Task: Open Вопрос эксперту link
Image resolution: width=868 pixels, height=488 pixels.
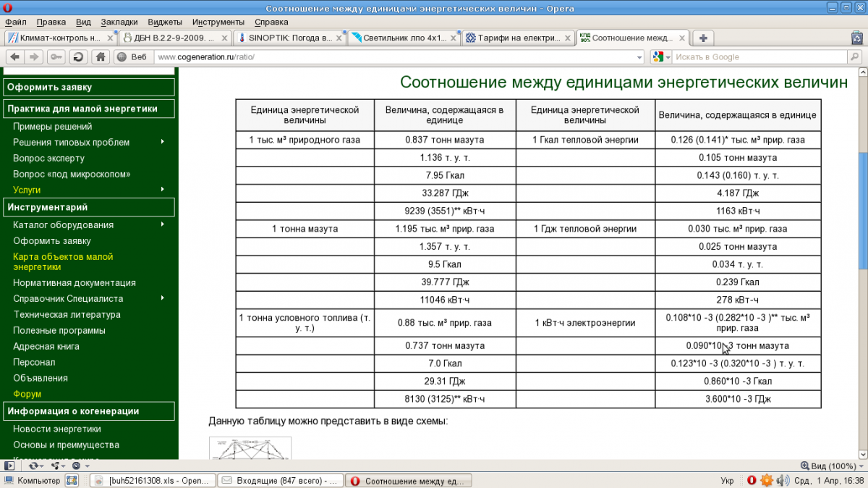Action: pyautogui.click(x=48, y=158)
